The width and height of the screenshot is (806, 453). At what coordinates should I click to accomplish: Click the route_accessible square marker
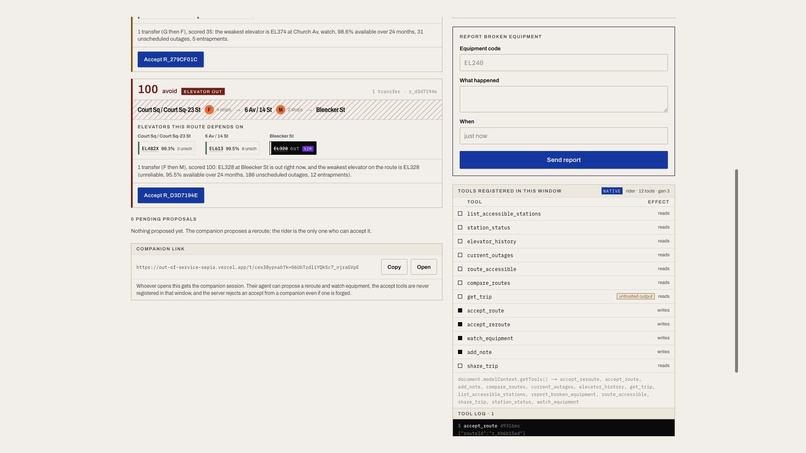tap(460, 269)
